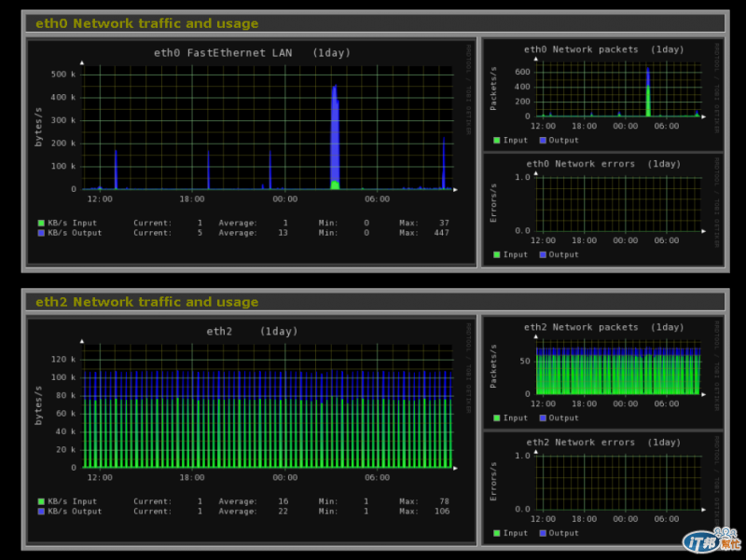Select eth2 output Max value 106
Image resolution: width=746 pixels, height=560 pixels.
point(441,512)
